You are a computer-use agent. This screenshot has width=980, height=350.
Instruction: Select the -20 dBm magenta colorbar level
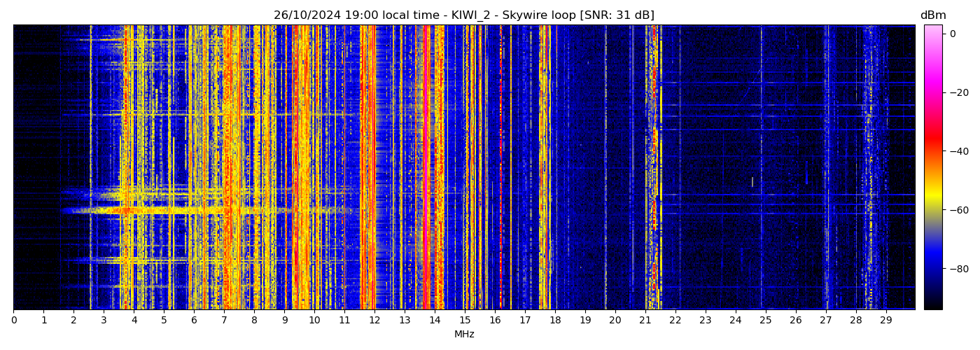point(933,92)
